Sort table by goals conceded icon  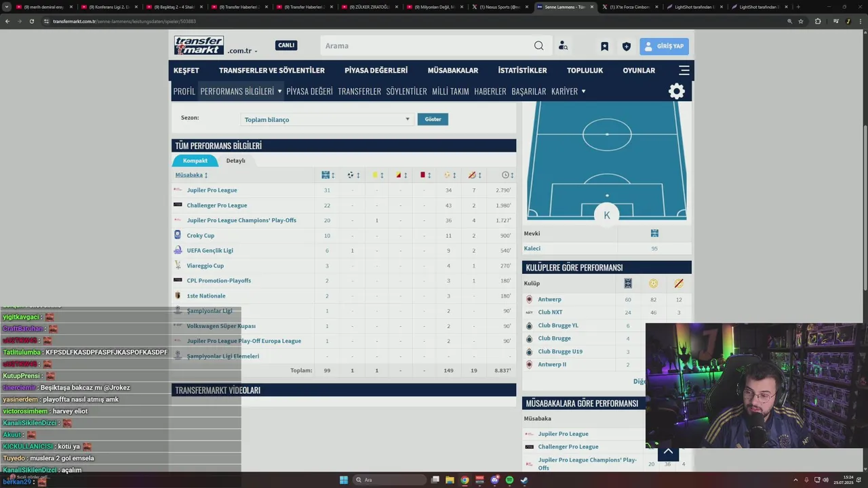[x=447, y=175]
